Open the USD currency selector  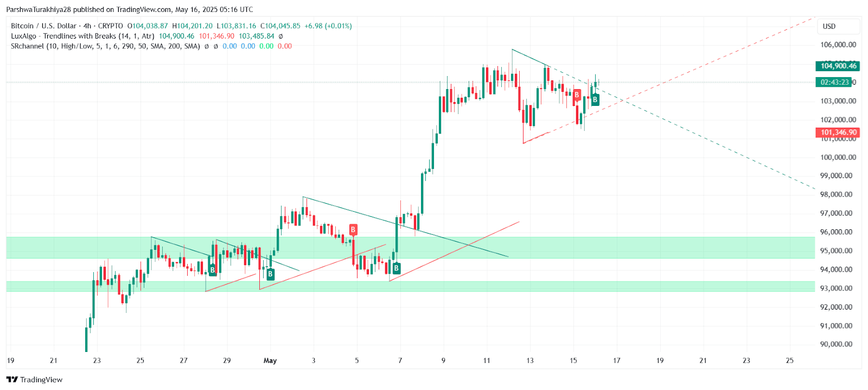838,26
